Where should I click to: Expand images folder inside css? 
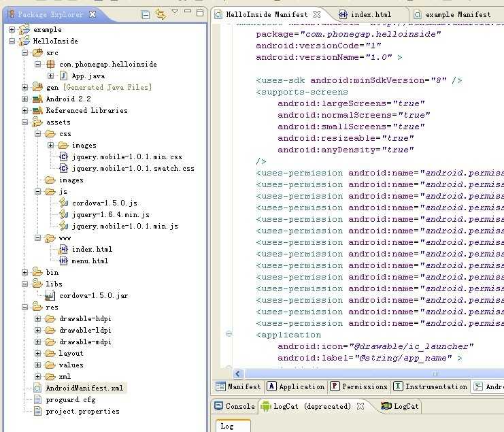[x=50, y=146]
